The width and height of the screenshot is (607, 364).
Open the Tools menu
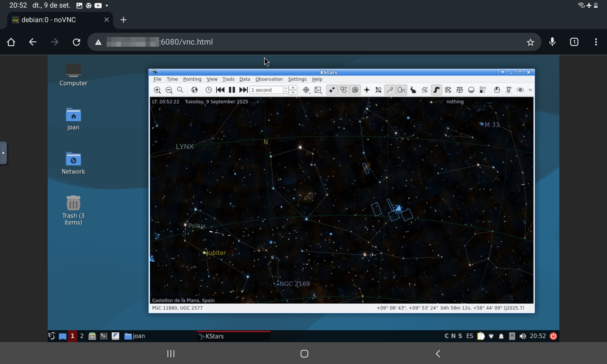(x=228, y=79)
